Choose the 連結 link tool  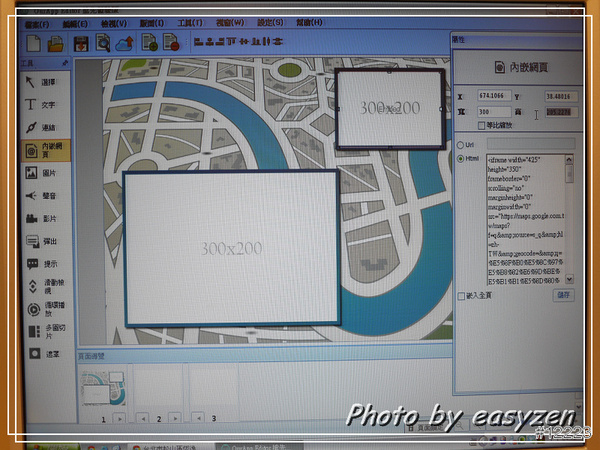click(42, 127)
